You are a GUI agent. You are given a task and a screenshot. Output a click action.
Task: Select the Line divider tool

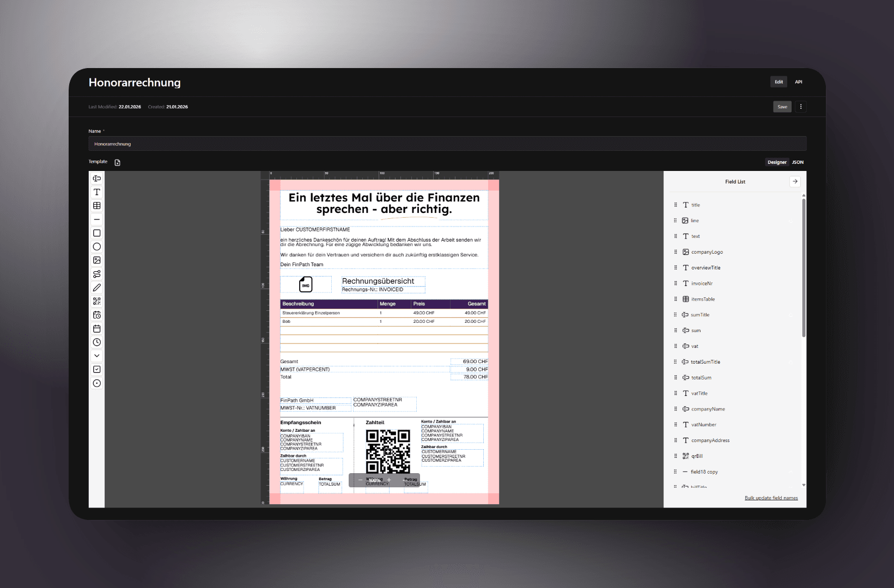96,219
